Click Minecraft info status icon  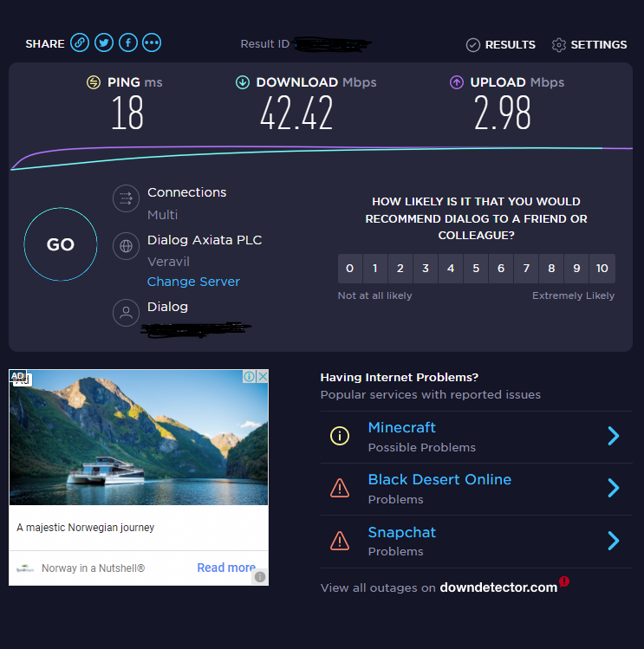pyautogui.click(x=340, y=436)
